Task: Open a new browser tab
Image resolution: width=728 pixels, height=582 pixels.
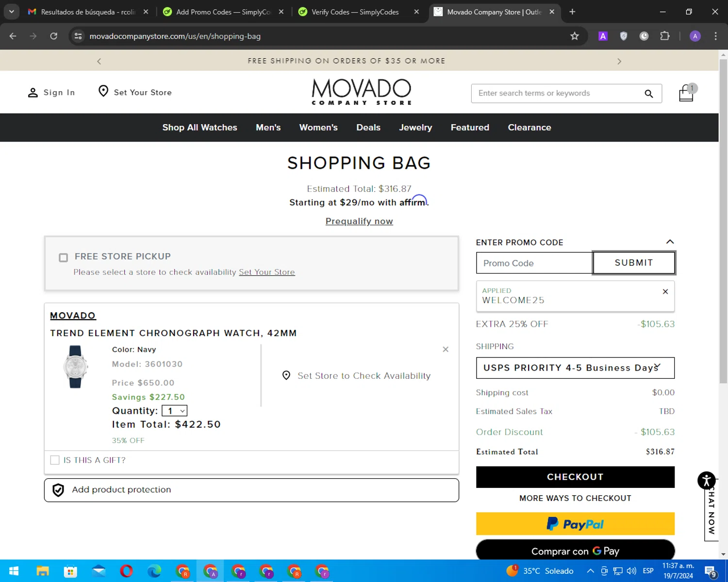Action: coord(572,12)
